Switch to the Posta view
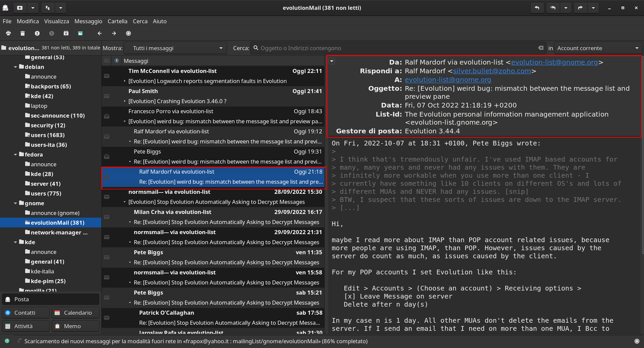The image size is (644, 348). [x=50, y=299]
